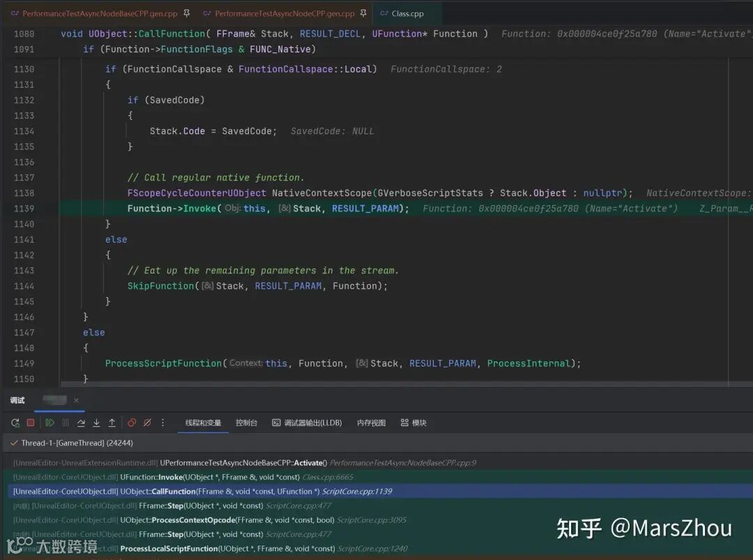The image size is (753, 560).
Task: Select the 线程和变量 debugger tab
Action: click(203, 423)
